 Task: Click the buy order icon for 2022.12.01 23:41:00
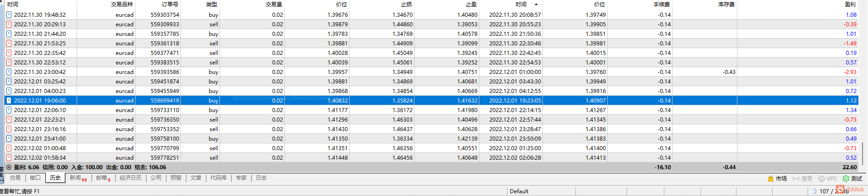[x=9, y=138]
